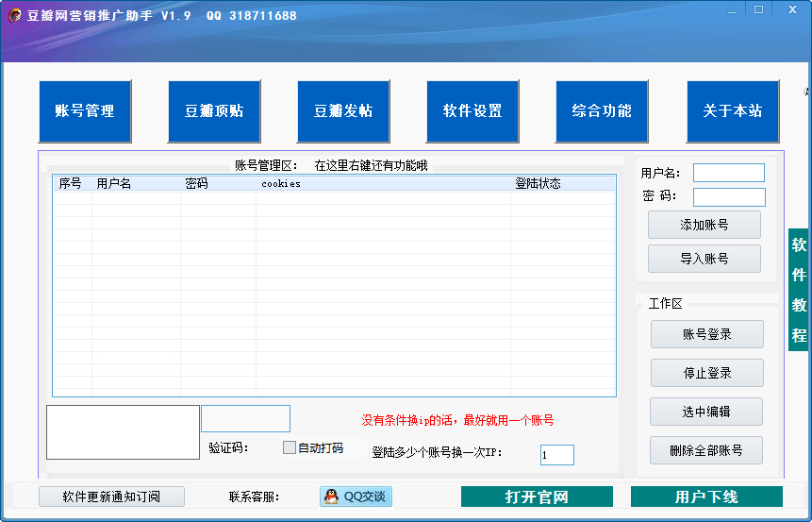
Task: Open the 豆瓣发帖 section
Action: 343,111
